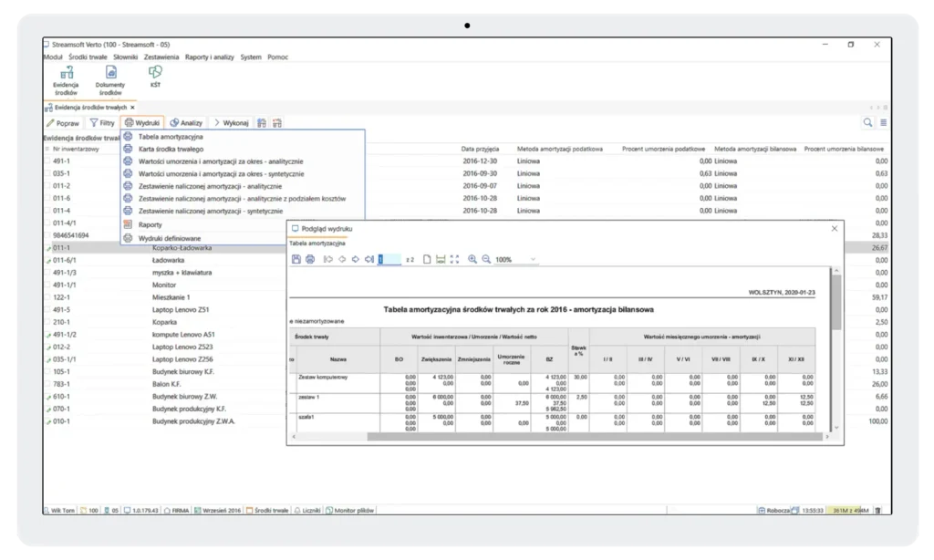Switch print preview to full screen view
The width and height of the screenshot is (934, 560).
point(454,260)
